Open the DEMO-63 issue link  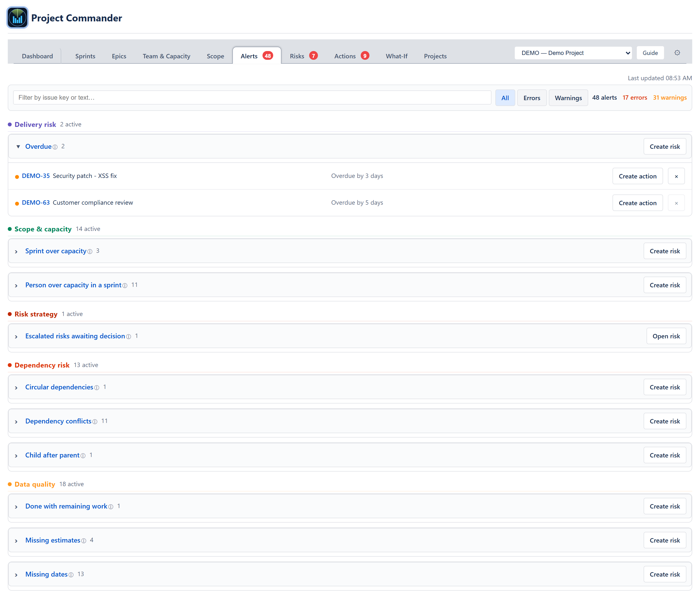pyautogui.click(x=36, y=202)
